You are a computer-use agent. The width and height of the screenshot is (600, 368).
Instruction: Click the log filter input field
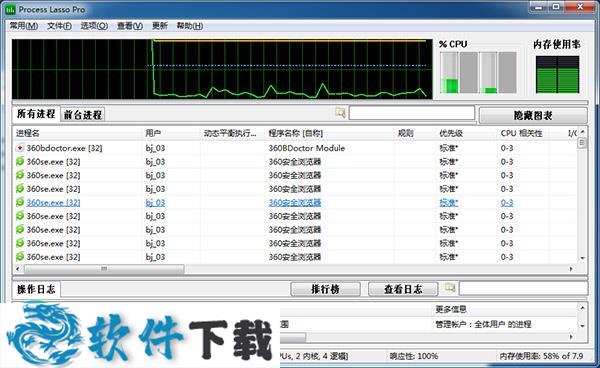(x=523, y=288)
